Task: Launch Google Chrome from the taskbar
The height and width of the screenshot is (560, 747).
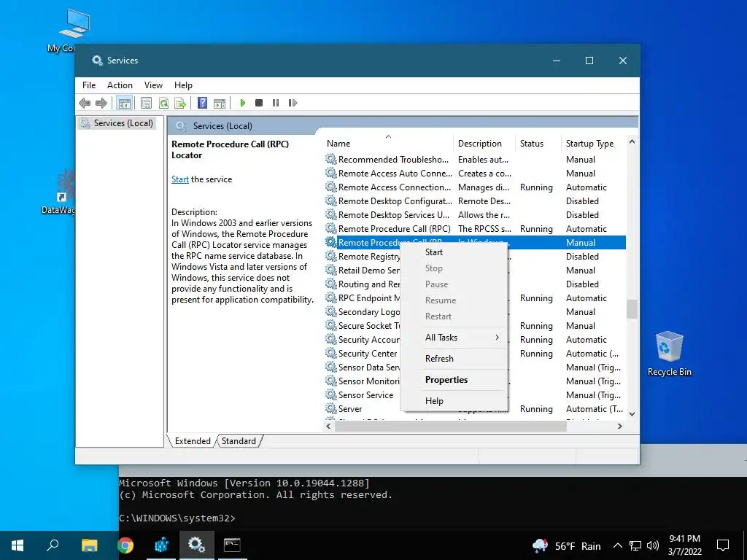Action: (x=125, y=545)
